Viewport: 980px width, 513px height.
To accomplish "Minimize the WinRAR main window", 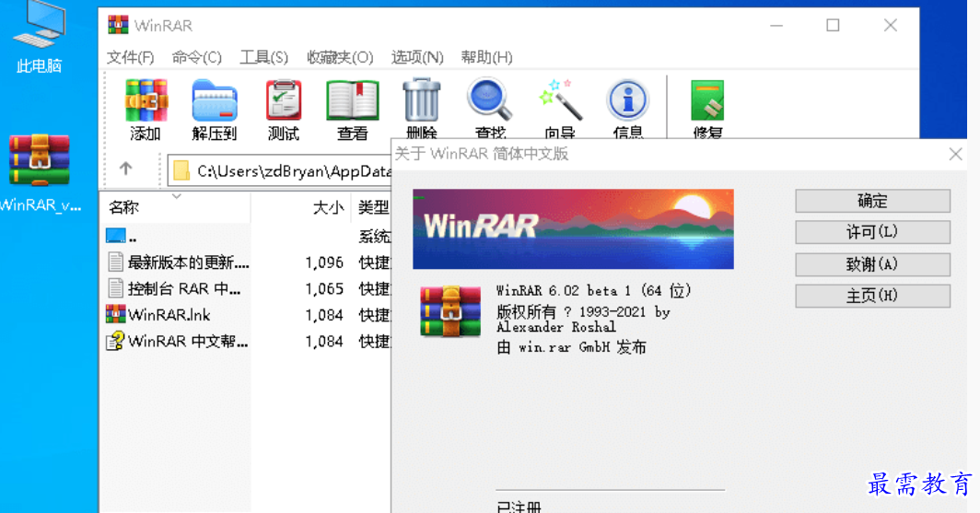I will (776, 25).
